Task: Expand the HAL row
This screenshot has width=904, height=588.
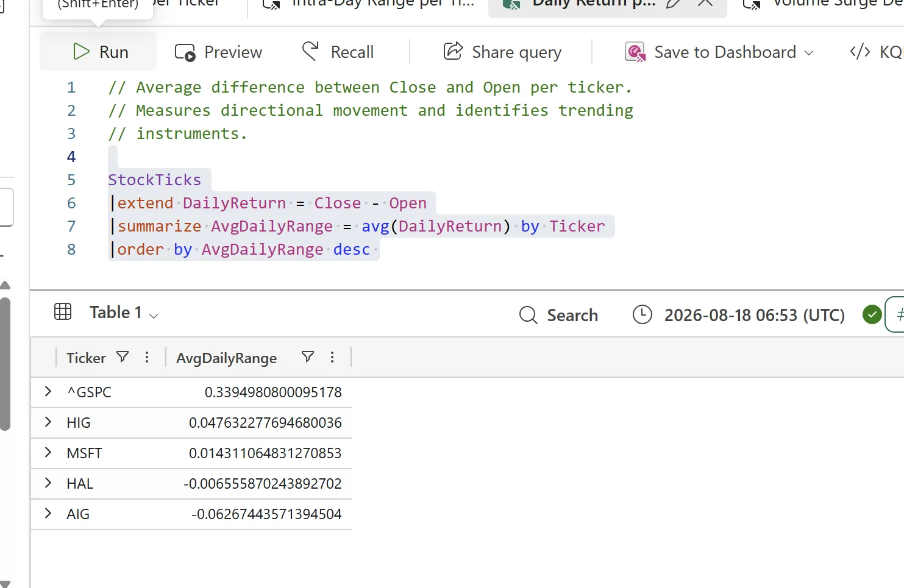Action: pos(48,483)
